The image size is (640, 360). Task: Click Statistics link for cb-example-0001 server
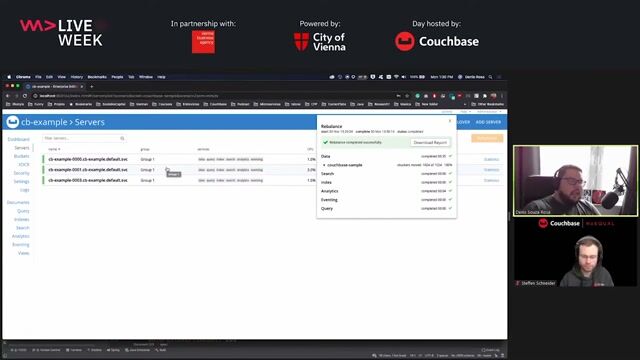(491, 170)
